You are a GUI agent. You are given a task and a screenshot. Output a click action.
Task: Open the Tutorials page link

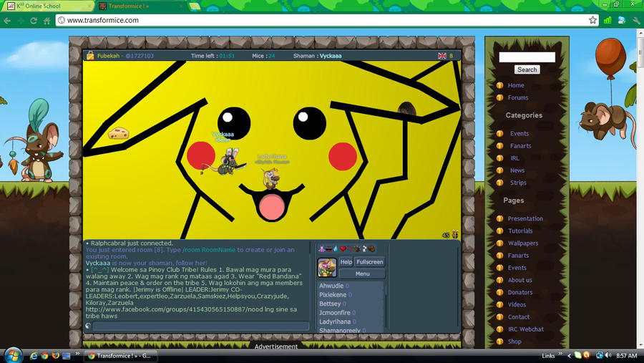pos(520,231)
